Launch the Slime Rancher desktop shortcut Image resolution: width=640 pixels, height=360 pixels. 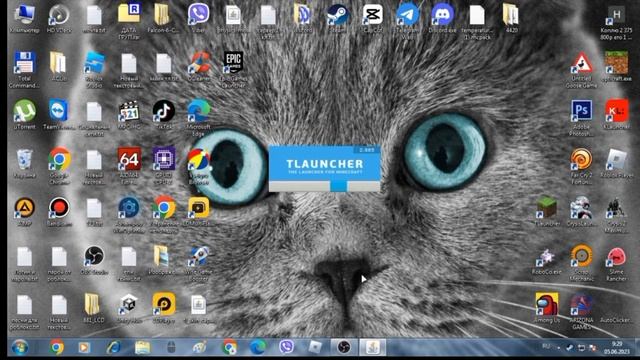tap(616, 263)
